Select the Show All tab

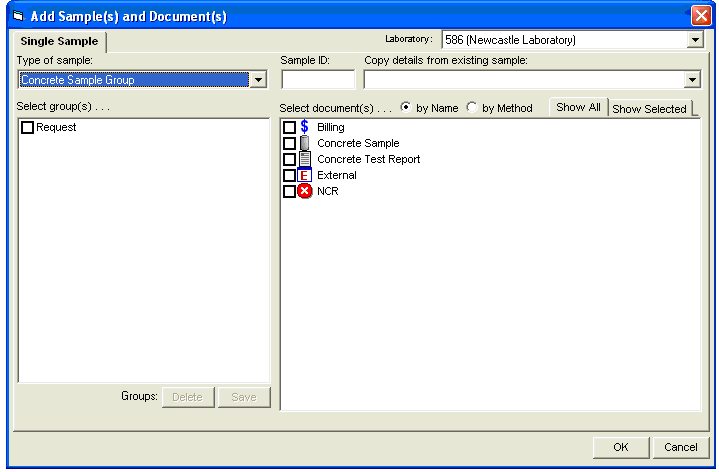click(x=578, y=108)
